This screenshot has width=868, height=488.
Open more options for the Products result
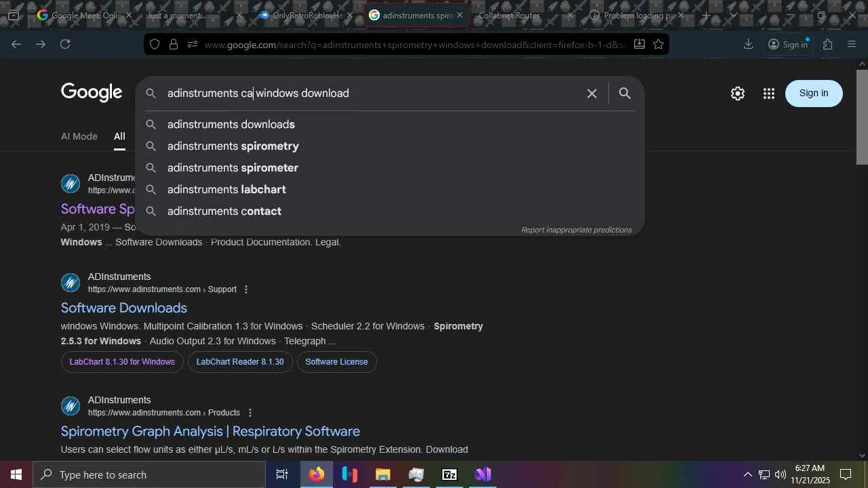coord(250,413)
